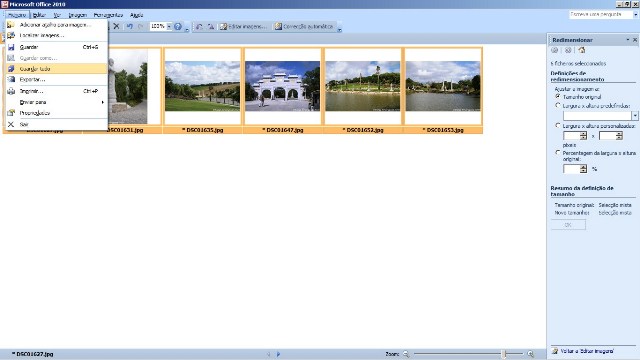Click the custom width spinner field
Viewport: 640px width, 360px height.
point(575,136)
